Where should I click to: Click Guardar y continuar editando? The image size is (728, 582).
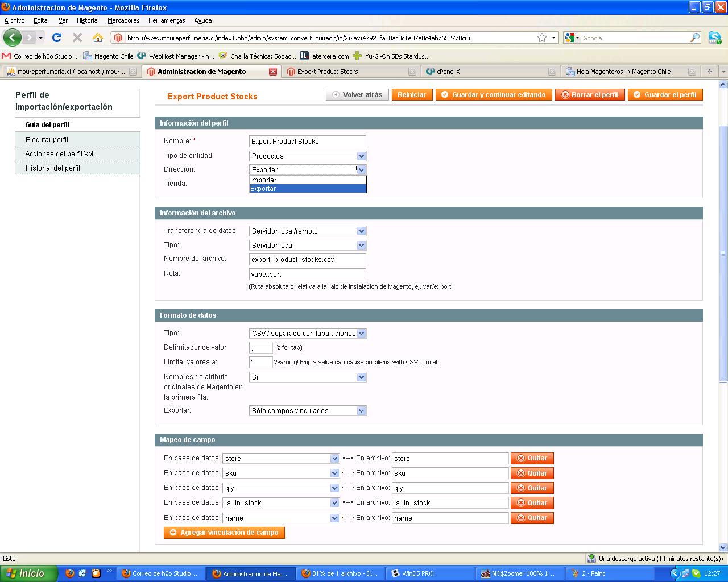pyautogui.click(x=494, y=95)
